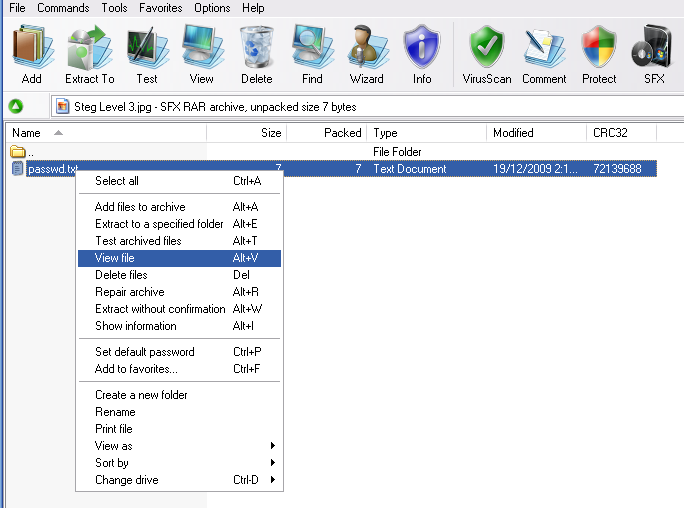The height and width of the screenshot is (508, 684).
Task: Choose Show information
Action: (x=179, y=326)
